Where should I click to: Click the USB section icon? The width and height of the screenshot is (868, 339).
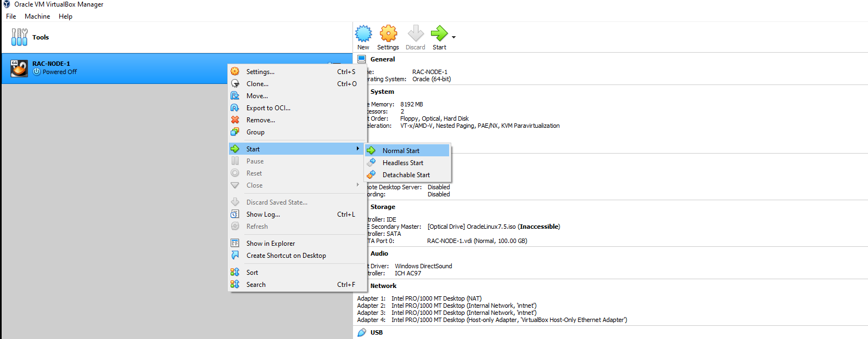click(362, 332)
